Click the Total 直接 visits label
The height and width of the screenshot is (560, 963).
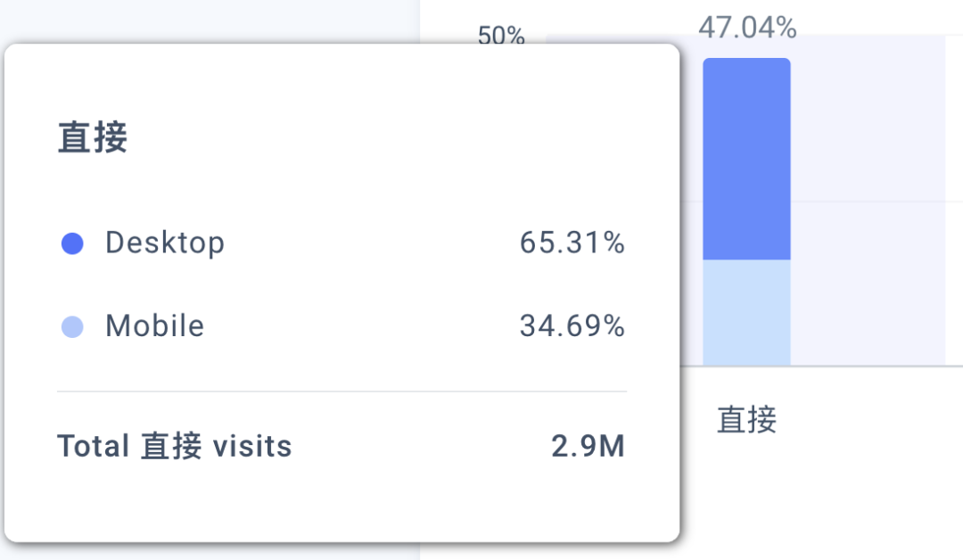click(175, 446)
